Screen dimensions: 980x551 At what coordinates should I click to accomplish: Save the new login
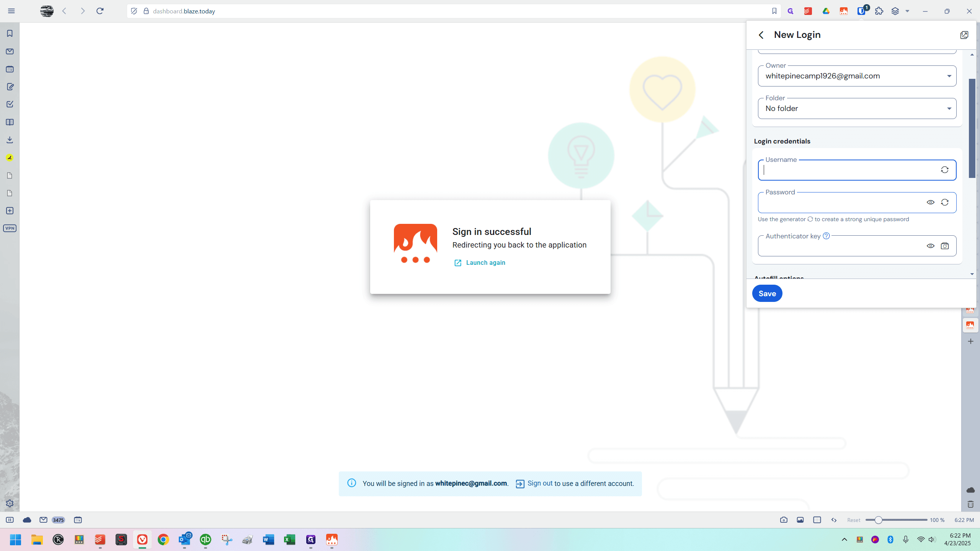pos(767,293)
